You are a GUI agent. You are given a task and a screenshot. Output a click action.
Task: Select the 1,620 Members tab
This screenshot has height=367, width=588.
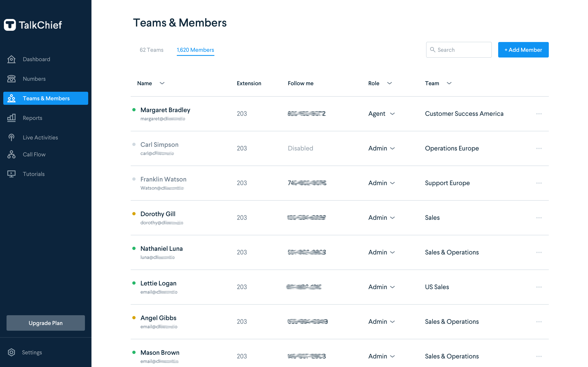[195, 50]
